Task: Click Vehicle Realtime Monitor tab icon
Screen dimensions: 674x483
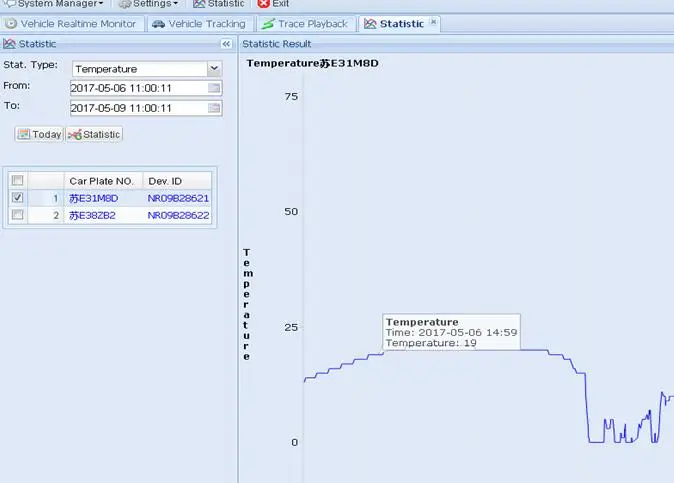Action: (12, 24)
